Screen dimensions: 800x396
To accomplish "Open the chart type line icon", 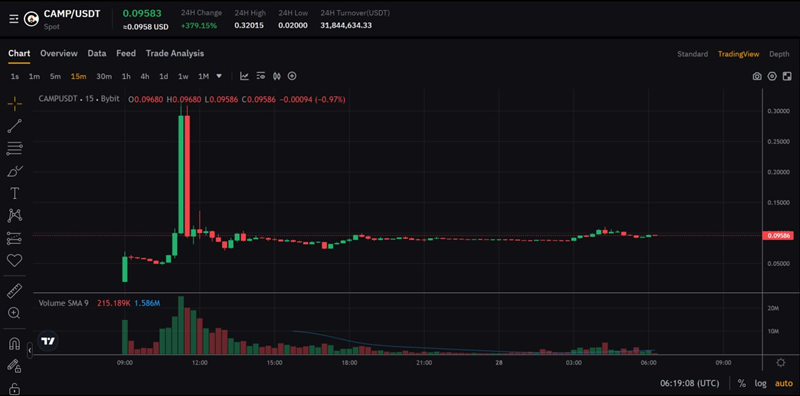I will pyautogui.click(x=244, y=76).
